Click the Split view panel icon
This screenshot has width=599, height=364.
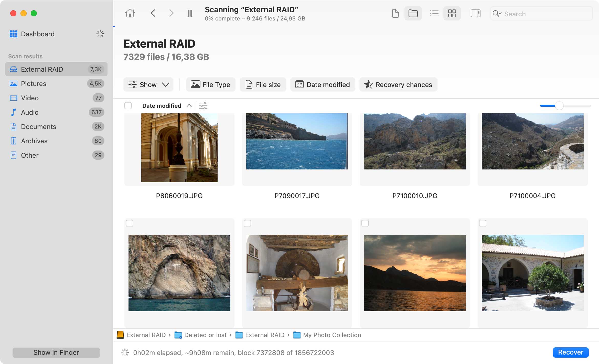tap(475, 13)
